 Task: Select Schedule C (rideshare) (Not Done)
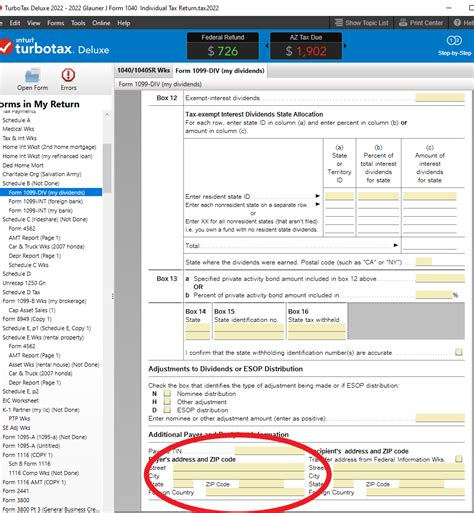(x=45, y=219)
